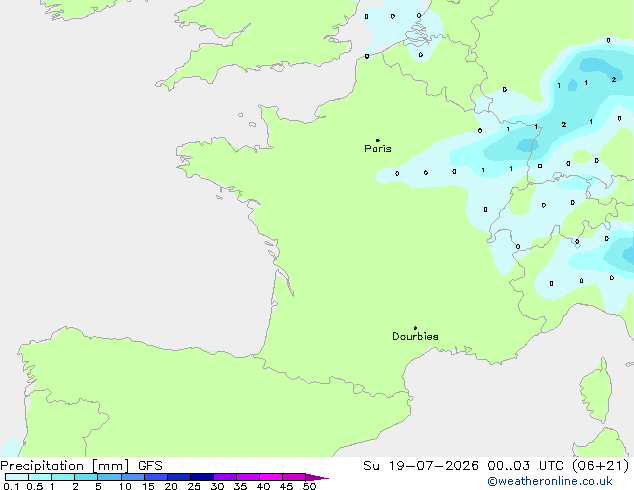Click the 15 legend value

point(148,486)
